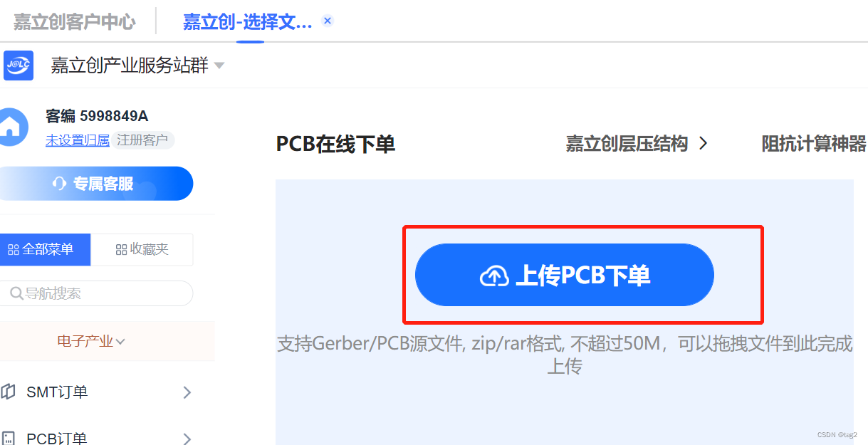Click the cloud upload icon

tap(494, 276)
